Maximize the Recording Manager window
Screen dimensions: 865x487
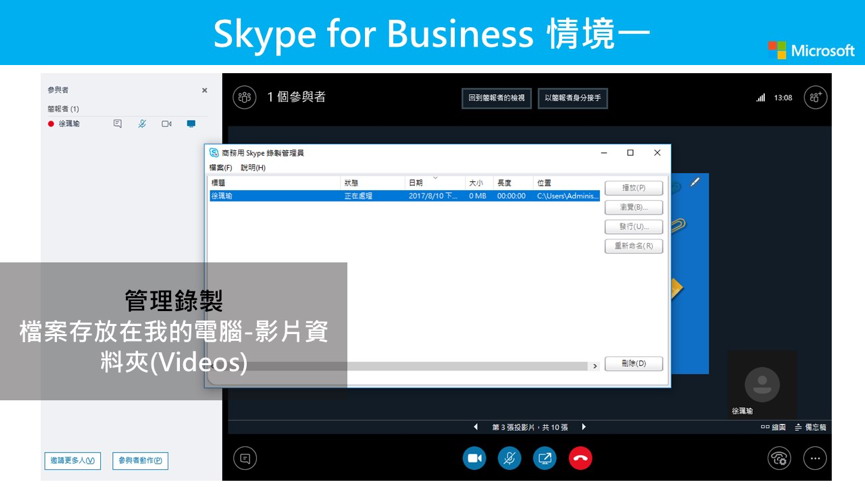(631, 153)
